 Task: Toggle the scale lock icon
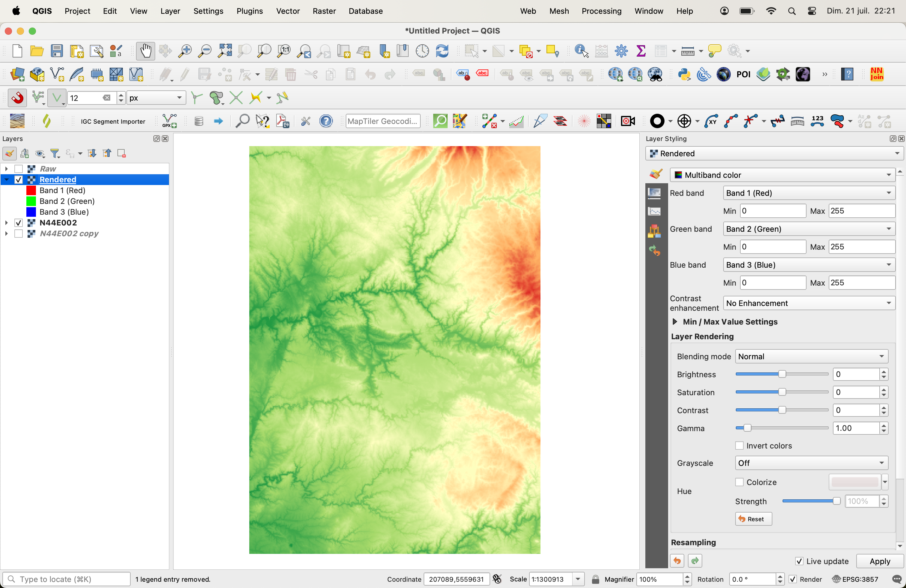pyautogui.click(x=596, y=579)
